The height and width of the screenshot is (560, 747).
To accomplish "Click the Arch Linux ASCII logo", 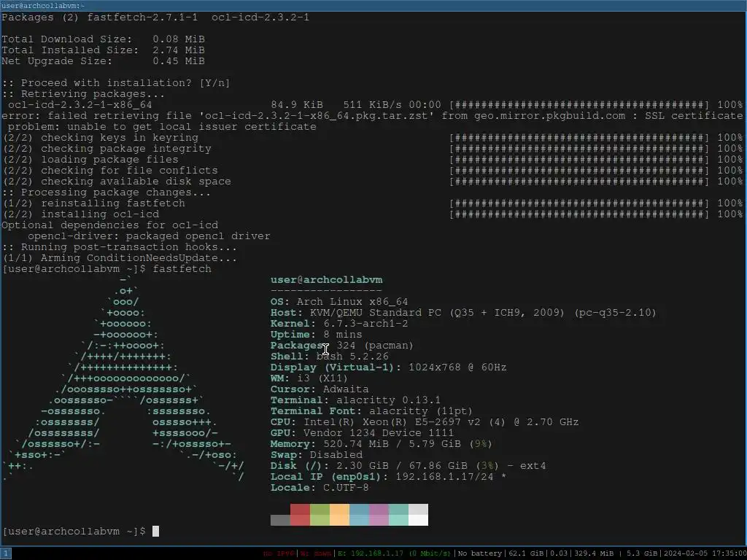I will point(123,378).
